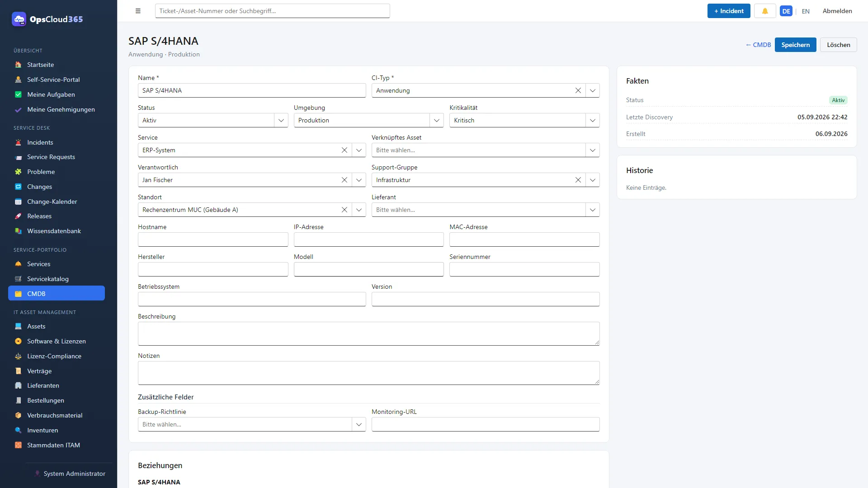The height and width of the screenshot is (488, 868).
Task: Open Wissensdatenbank menu item
Action: [x=57, y=231]
